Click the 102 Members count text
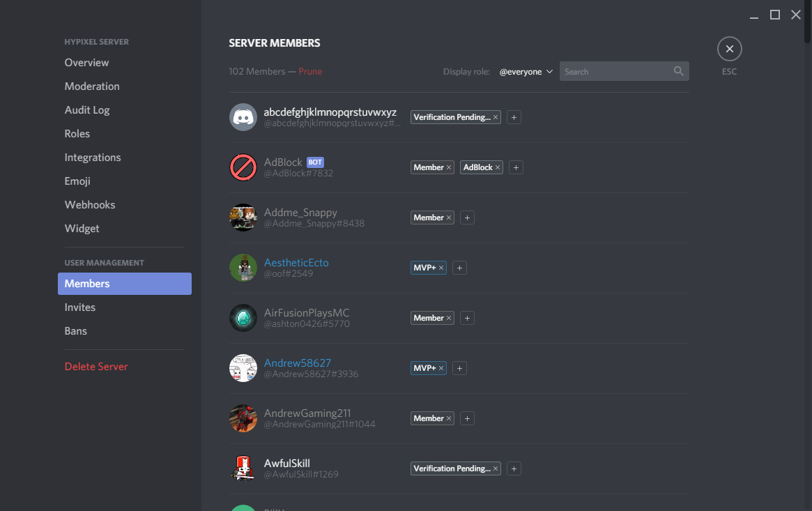This screenshot has height=511, width=812. (x=257, y=71)
